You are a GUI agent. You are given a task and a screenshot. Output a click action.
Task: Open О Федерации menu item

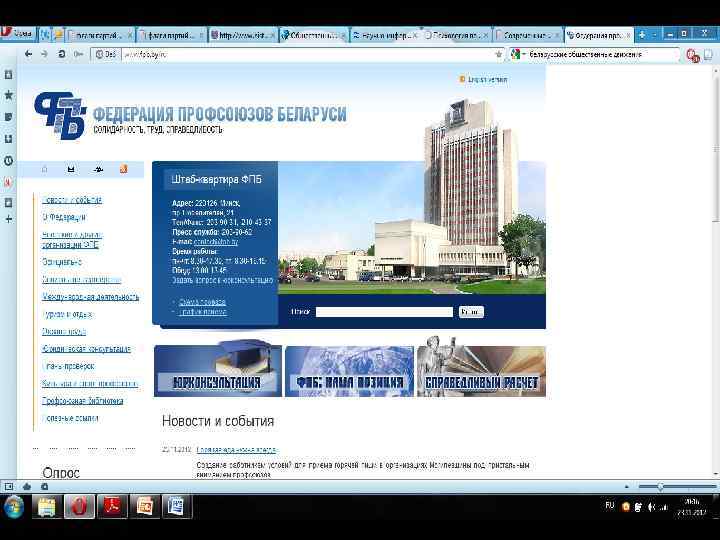pyautogui.click(x=64, y=217)
